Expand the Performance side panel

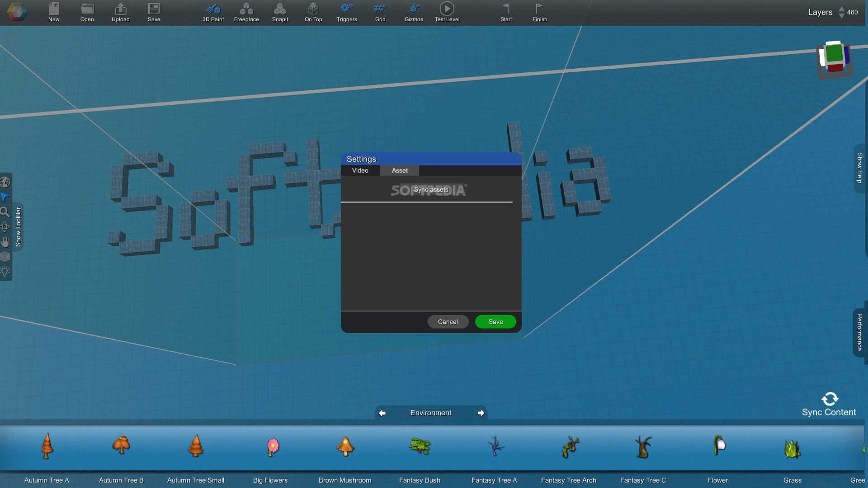point(859,333)
